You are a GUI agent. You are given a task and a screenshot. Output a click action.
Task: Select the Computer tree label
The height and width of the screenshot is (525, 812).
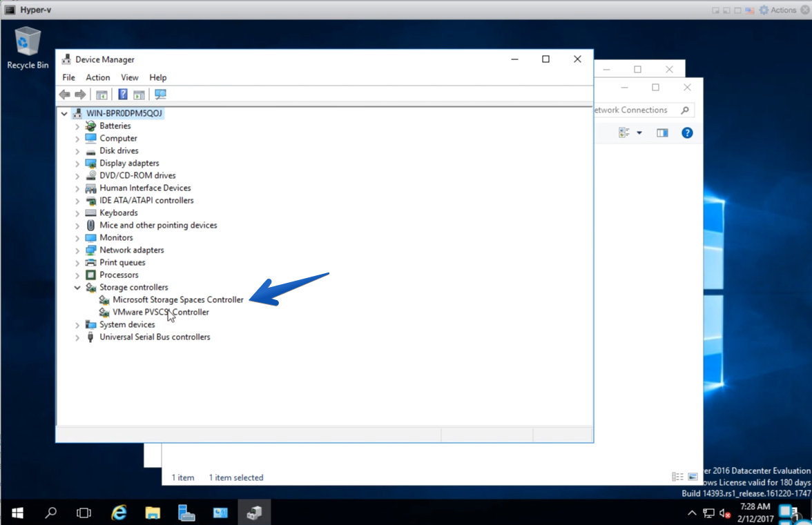click(118, 138)
